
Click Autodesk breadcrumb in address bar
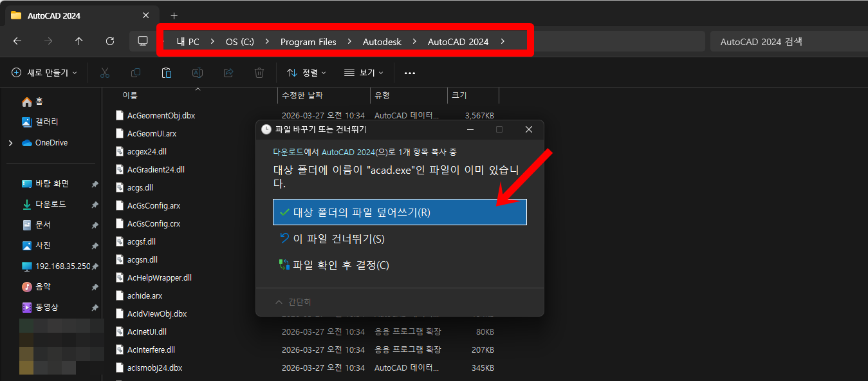382,41
